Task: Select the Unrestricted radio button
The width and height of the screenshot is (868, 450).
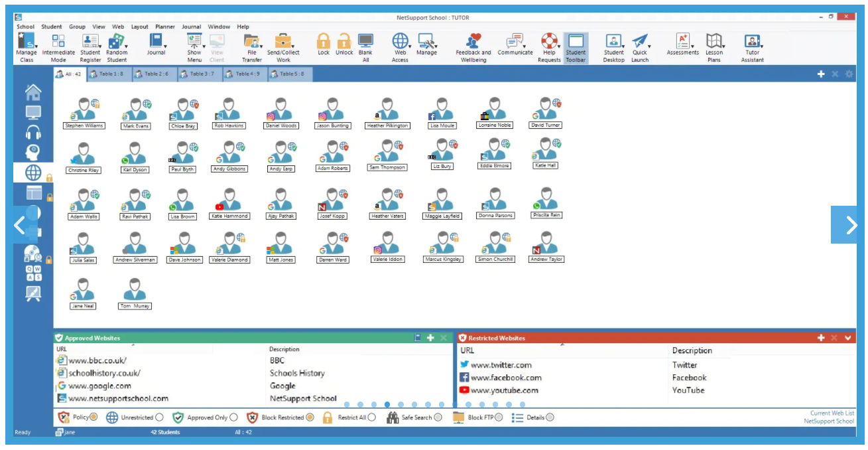Action: 159,417
